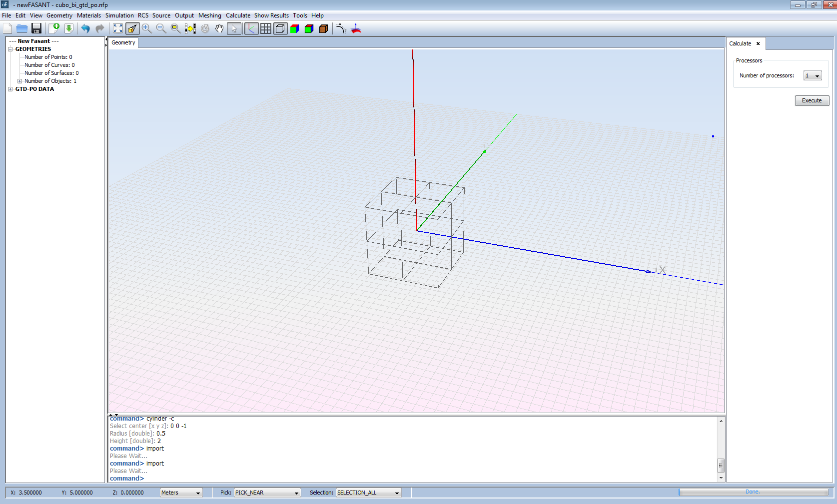Open the Meters units dropdown
This screenshot has width=837, height=504.
[x=181, y=493]
